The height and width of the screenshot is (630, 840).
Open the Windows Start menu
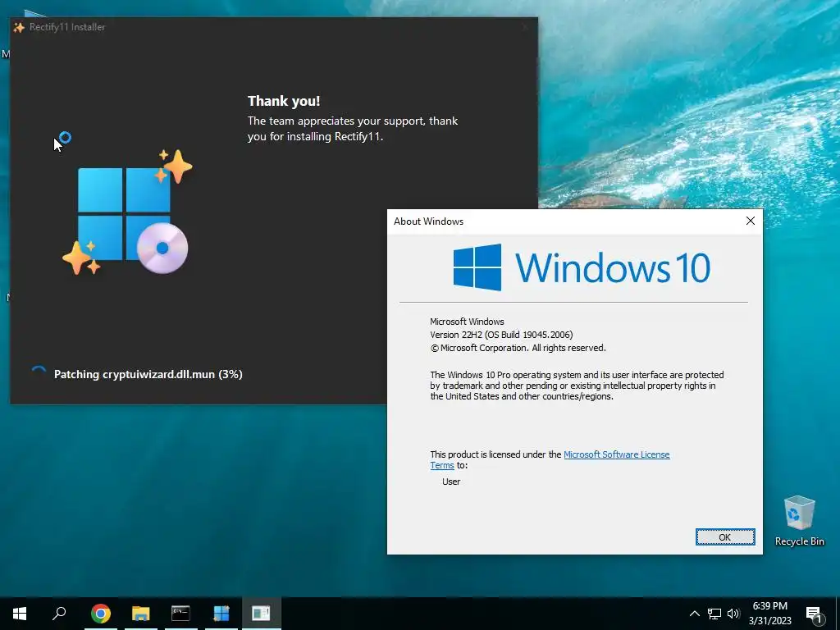20,613
